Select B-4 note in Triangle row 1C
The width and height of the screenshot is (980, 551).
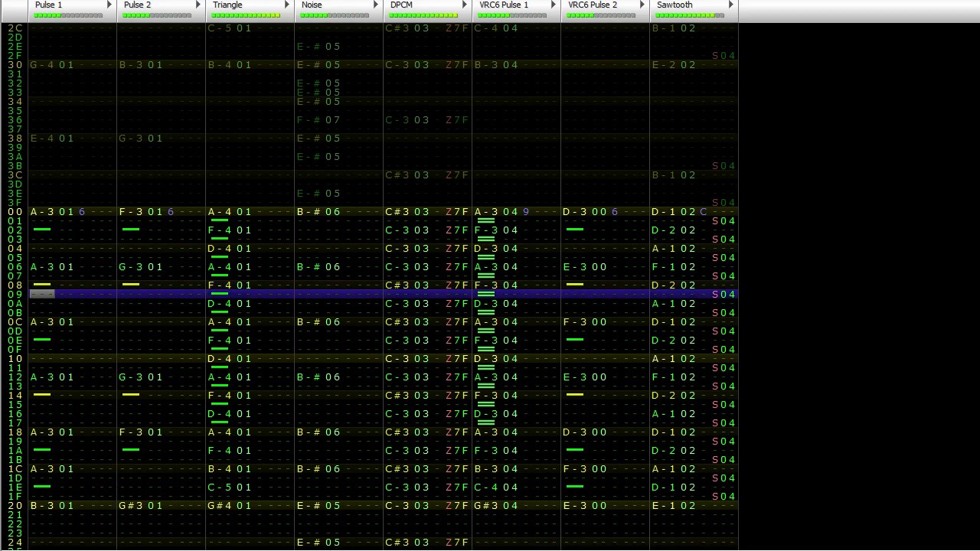tap(219, 469)
